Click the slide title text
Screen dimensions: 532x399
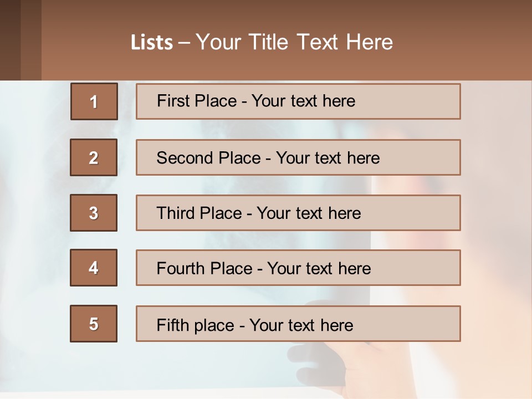[262, 43]
